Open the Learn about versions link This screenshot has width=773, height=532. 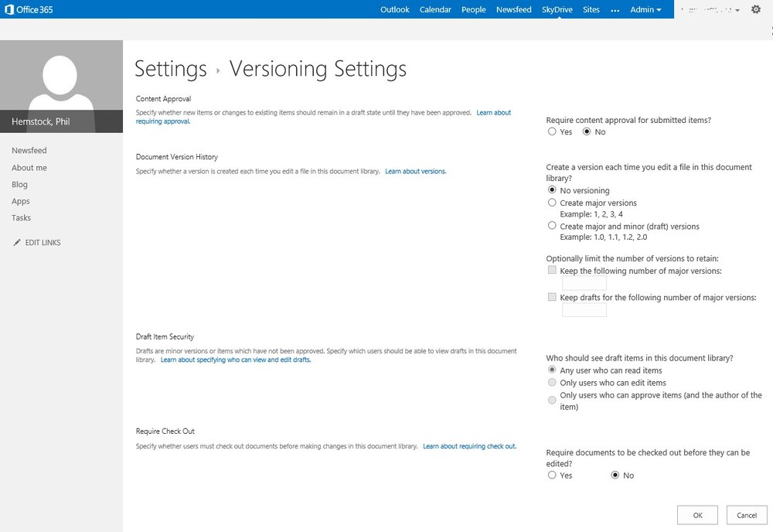416,171
